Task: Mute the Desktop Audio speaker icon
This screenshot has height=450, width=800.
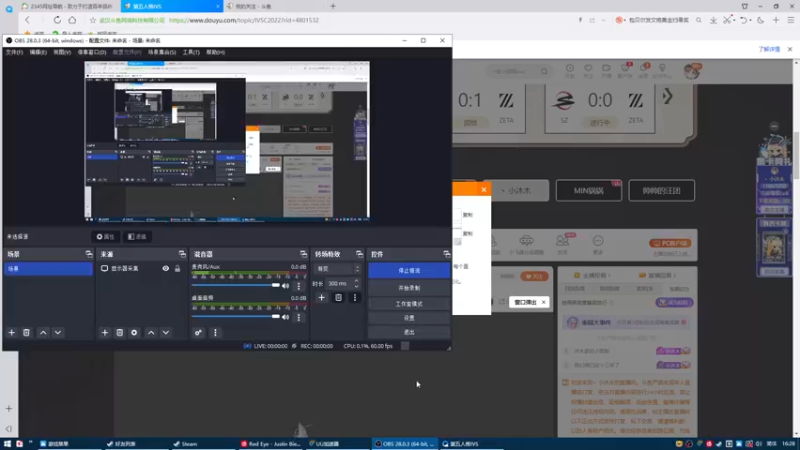Action: coord(286,317)
